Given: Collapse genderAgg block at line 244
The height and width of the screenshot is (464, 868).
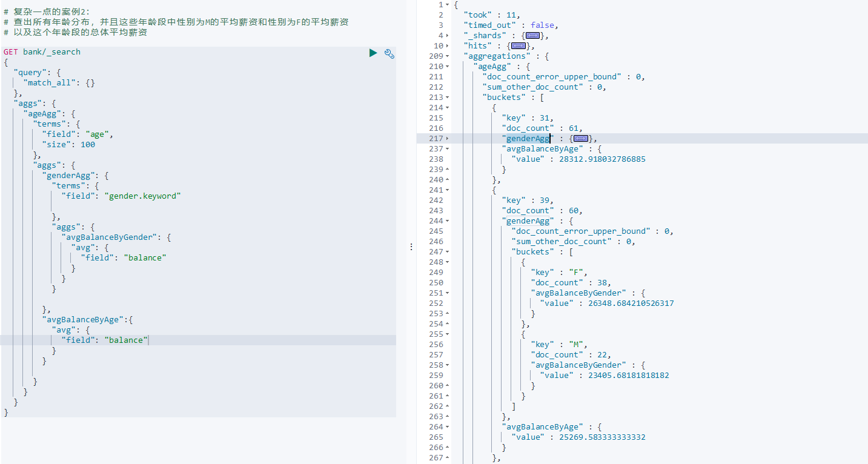Looking at the screenshot, I should point(448,221).
